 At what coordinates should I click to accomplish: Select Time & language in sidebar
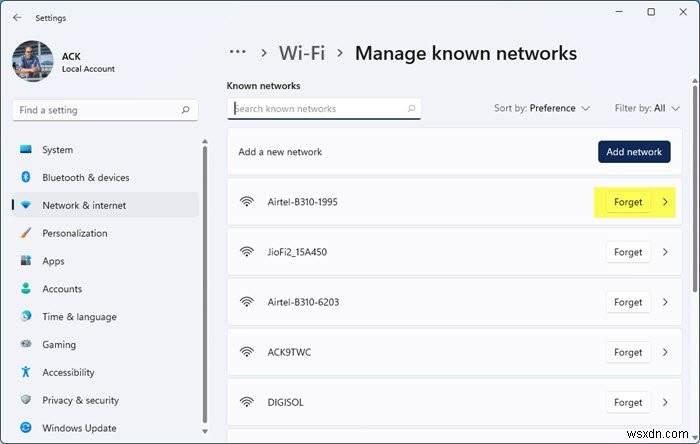[x=79, y=317]
